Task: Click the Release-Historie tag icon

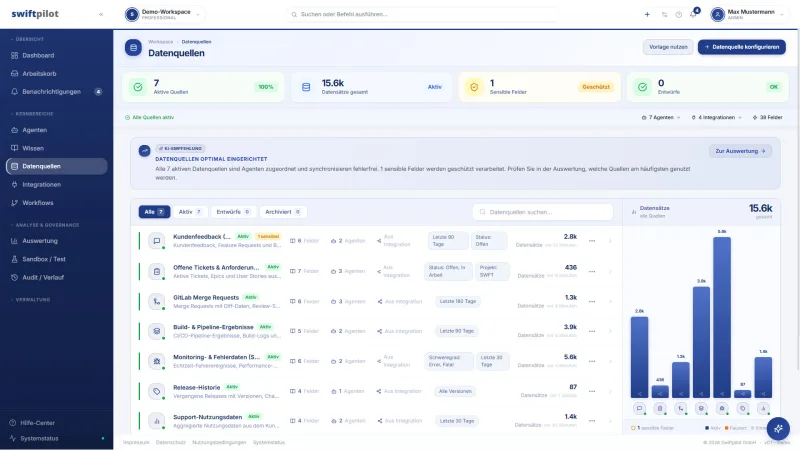Action: click(157, 391)
